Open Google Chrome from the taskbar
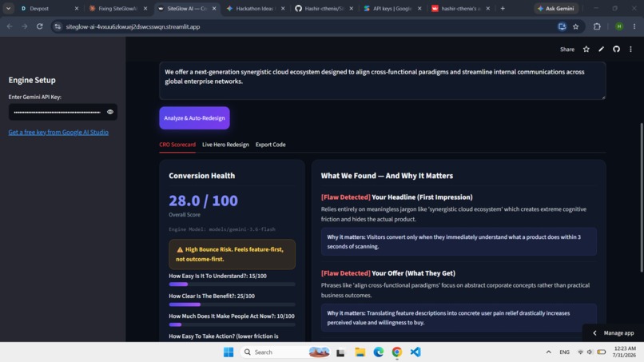The width and height of the screenshot is (644, 362). coord(397,352)
